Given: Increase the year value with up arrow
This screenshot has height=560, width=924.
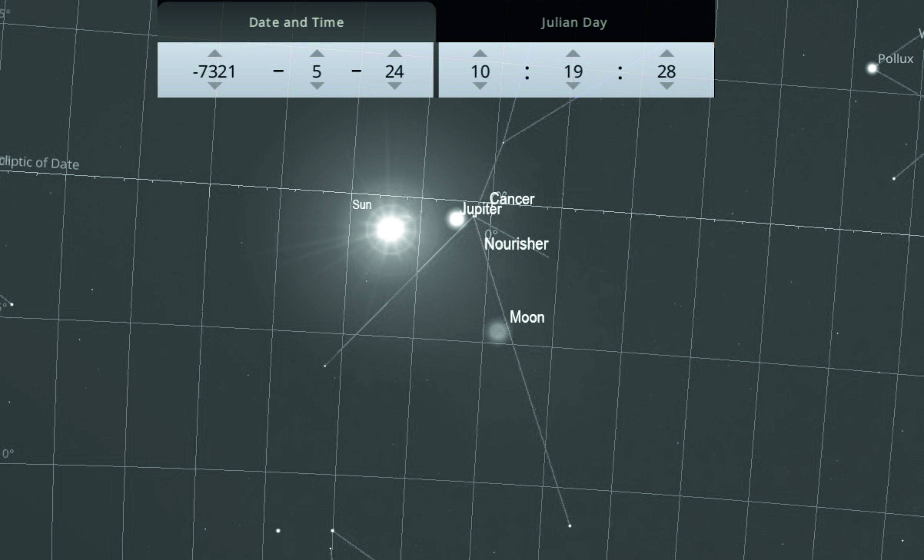Looking at the screenshot, I should point(215,54).
